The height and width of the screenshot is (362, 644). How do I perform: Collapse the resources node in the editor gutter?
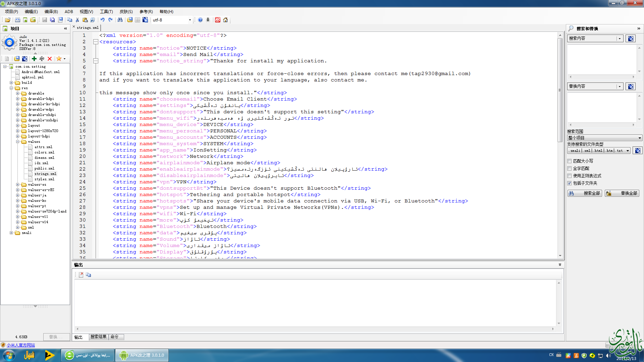(96, 42)
